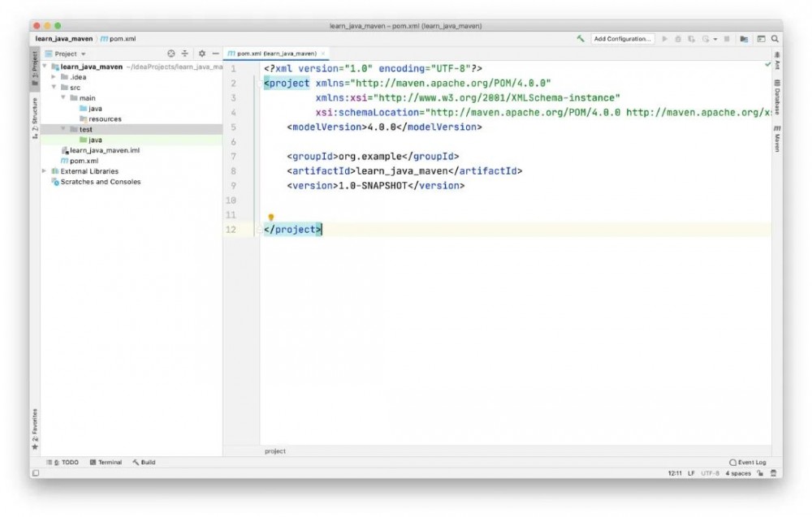Click the yellow lightbulb intention icon
The height and width of the screenshot is (517, 812).
pos(270,218)
